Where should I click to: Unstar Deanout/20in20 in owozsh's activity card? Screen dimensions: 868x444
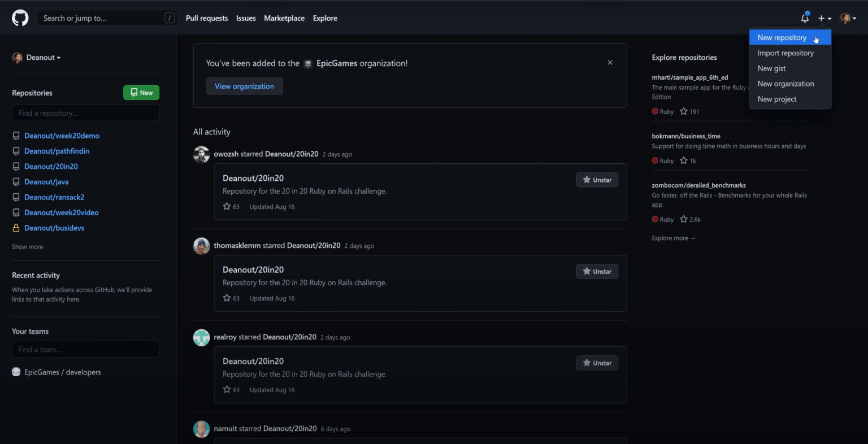(x=597, y=180)
